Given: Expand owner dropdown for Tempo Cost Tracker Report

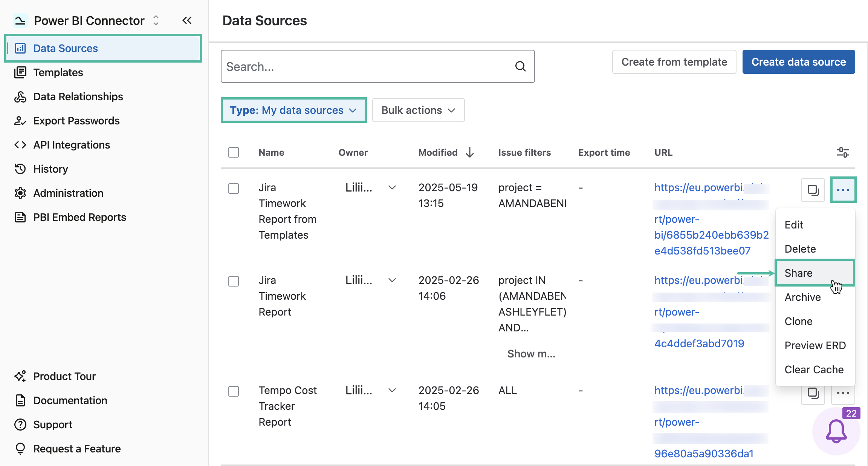Looking at the screenshot, I should [392, 390].
